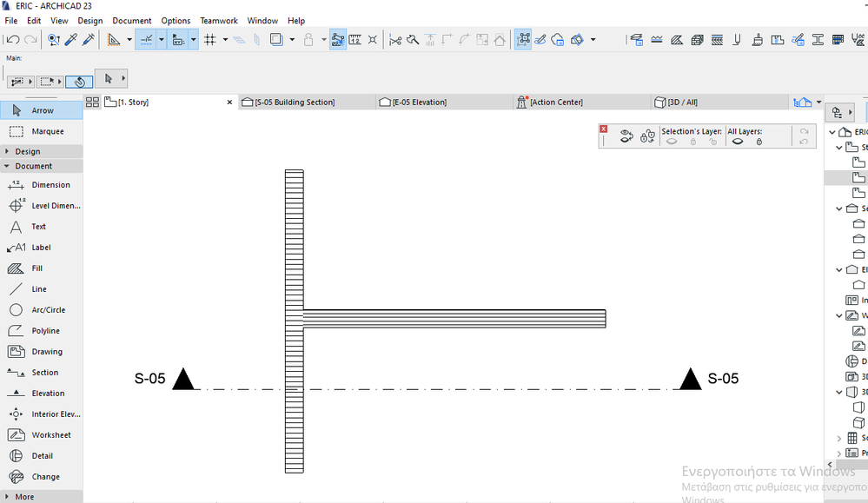Click the Split scissors icon
Viewport: 868px width, 503px height.
tap(395, 40)
